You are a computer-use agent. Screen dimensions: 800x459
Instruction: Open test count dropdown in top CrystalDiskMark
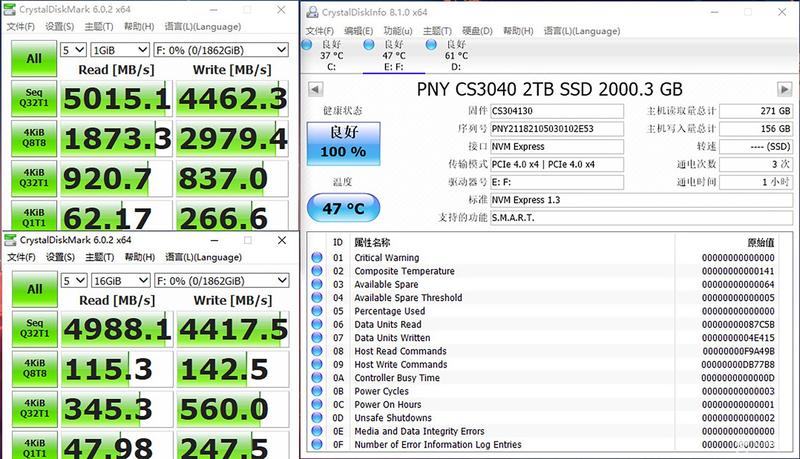pyautogui.click(x=73, y=50)
